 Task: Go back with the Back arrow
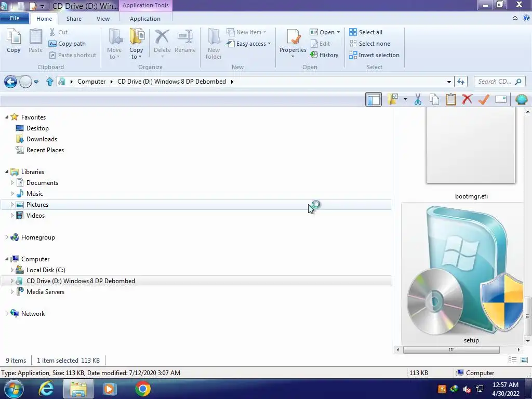pos(10,82)
